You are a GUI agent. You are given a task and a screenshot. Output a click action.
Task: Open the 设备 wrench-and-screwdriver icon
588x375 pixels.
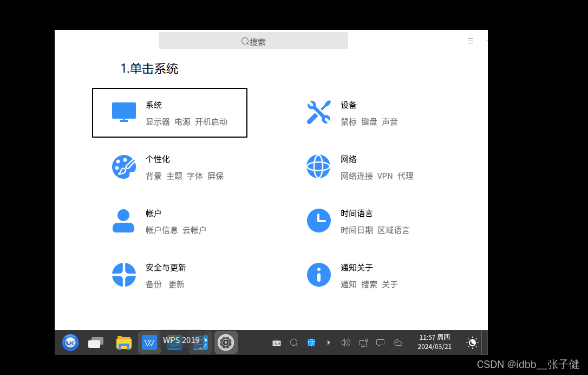point(318,112)
